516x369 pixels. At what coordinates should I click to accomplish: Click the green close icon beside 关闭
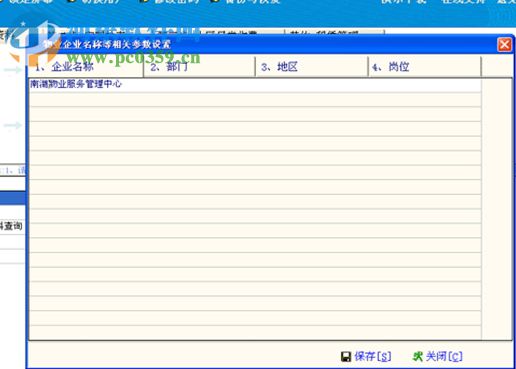pyautogui.click(x=418, y=356)
